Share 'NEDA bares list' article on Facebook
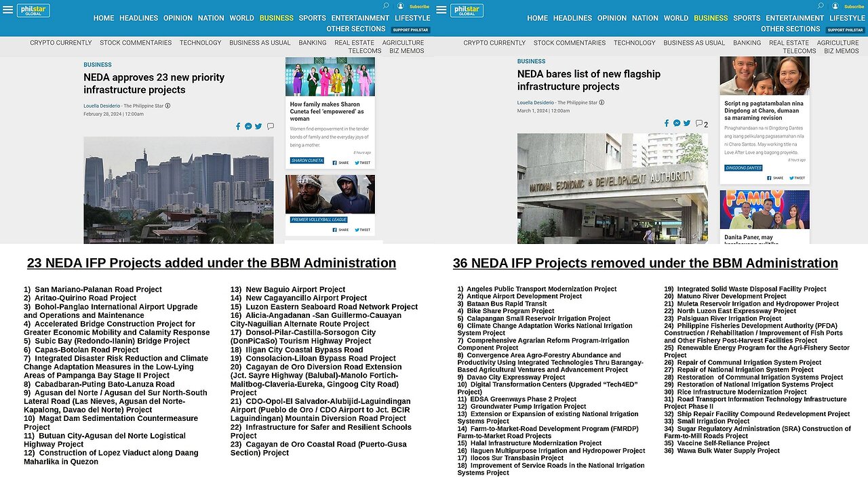868x488 pixels. pyautogui.click(x=667, y=123)
